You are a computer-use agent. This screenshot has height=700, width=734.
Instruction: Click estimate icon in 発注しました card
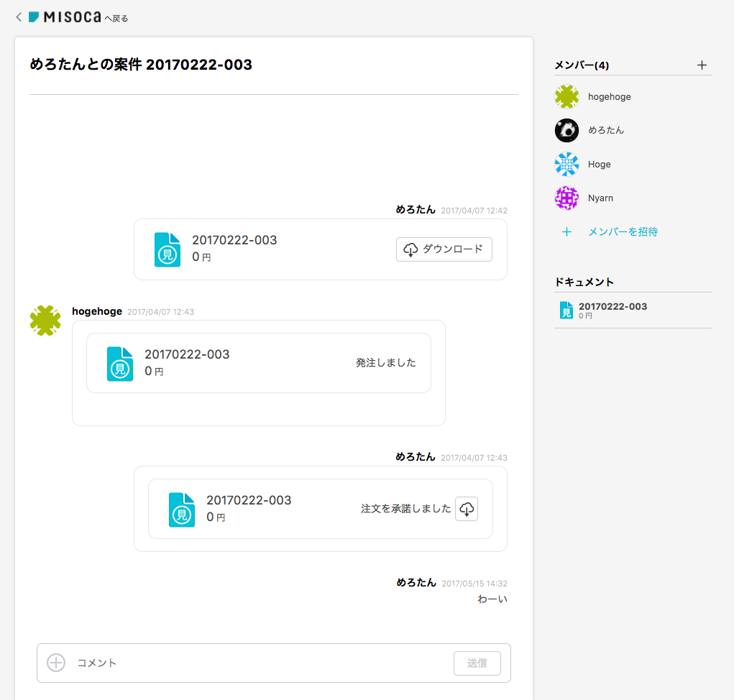coord(120,364)
